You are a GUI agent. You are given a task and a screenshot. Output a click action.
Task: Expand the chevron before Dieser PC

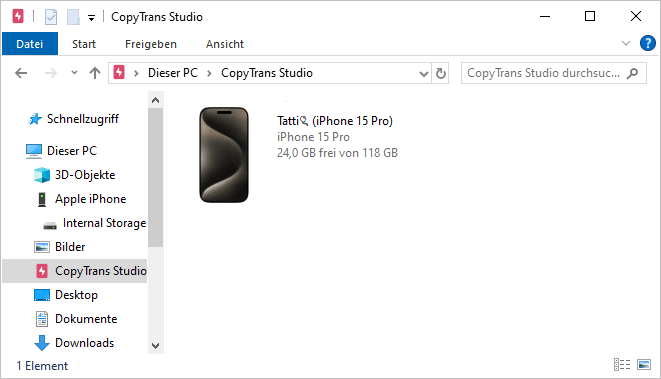coord(136,73)
